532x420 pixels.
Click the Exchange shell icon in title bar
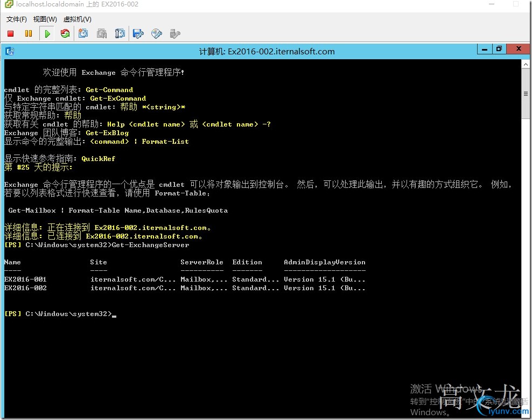[10, 52]
